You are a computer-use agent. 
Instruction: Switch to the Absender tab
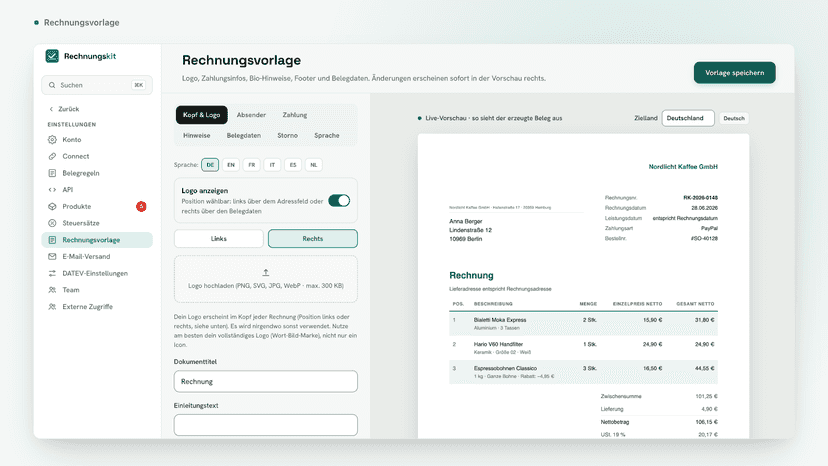pyautogui.click(x=251, y=115)
